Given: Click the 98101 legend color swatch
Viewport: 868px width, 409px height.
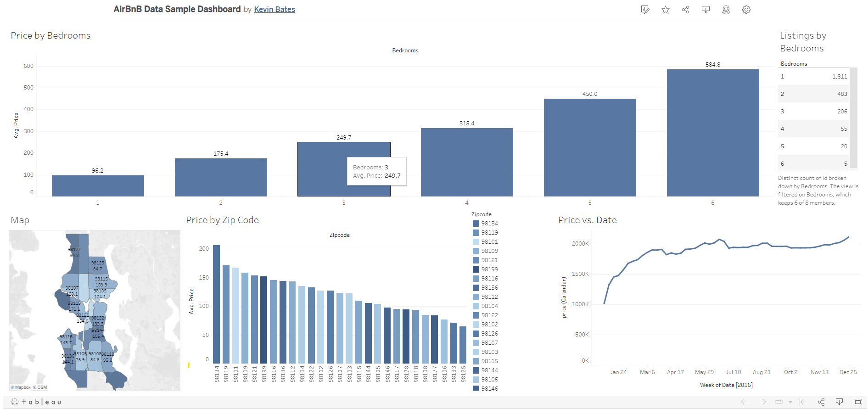Looking at the screenshot, I should click(x=476, y=242).
